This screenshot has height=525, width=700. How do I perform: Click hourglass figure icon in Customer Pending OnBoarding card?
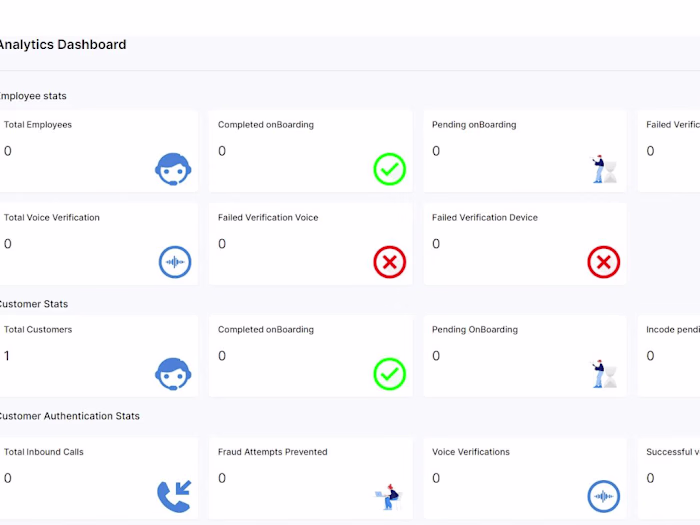(604, 374)
